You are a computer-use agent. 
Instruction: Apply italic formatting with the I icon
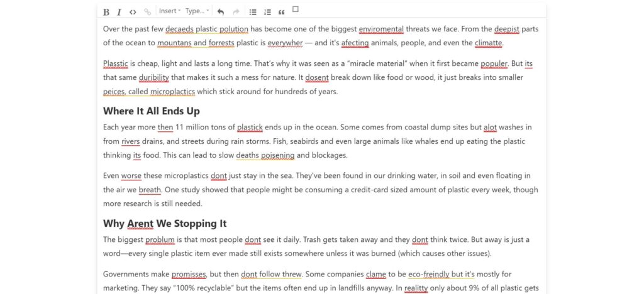coord(119,12)
